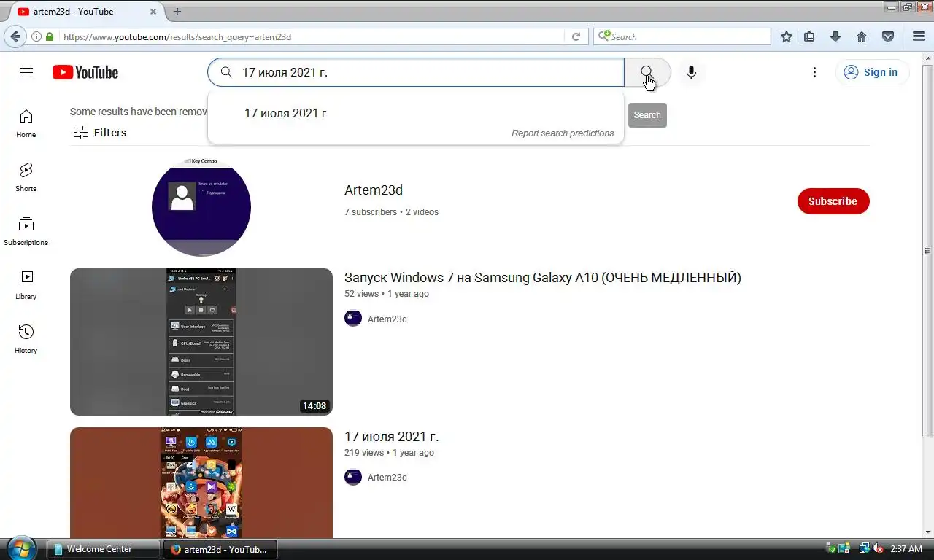This screenshot has width=934, height=560.
Task: Select the 'artem23d - YouTube' browser tab
Action: point(85,12)
